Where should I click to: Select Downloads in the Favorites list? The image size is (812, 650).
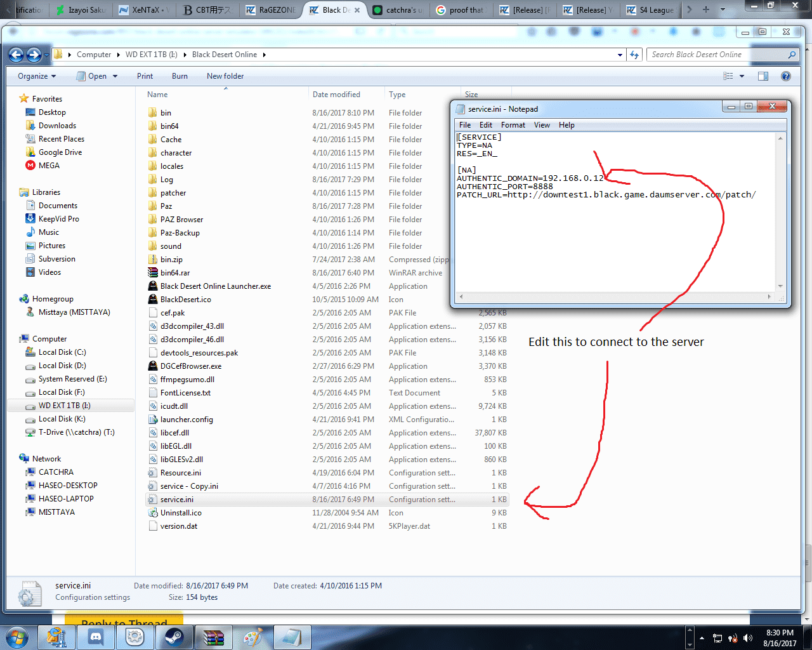pyautogui.click(x=57, y=126)
